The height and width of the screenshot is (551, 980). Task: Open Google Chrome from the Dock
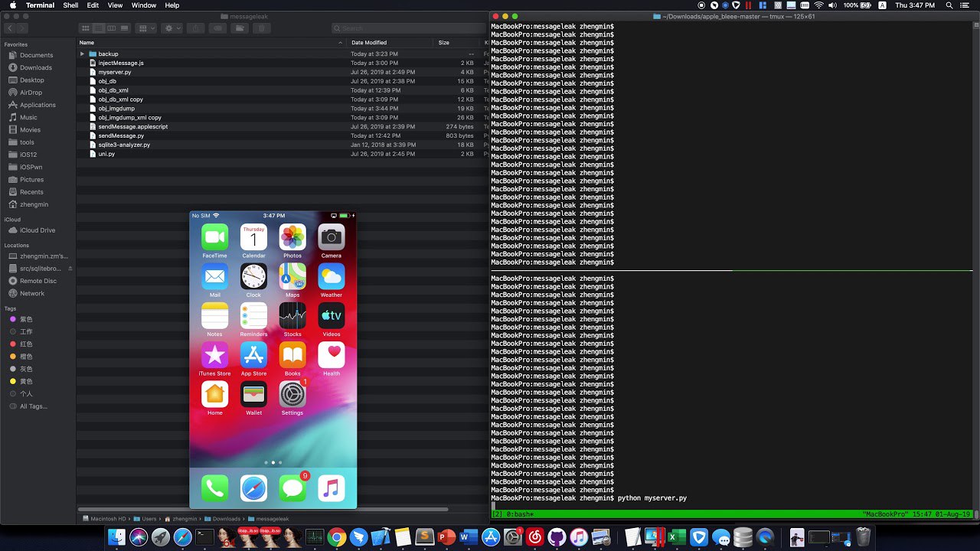335,538
